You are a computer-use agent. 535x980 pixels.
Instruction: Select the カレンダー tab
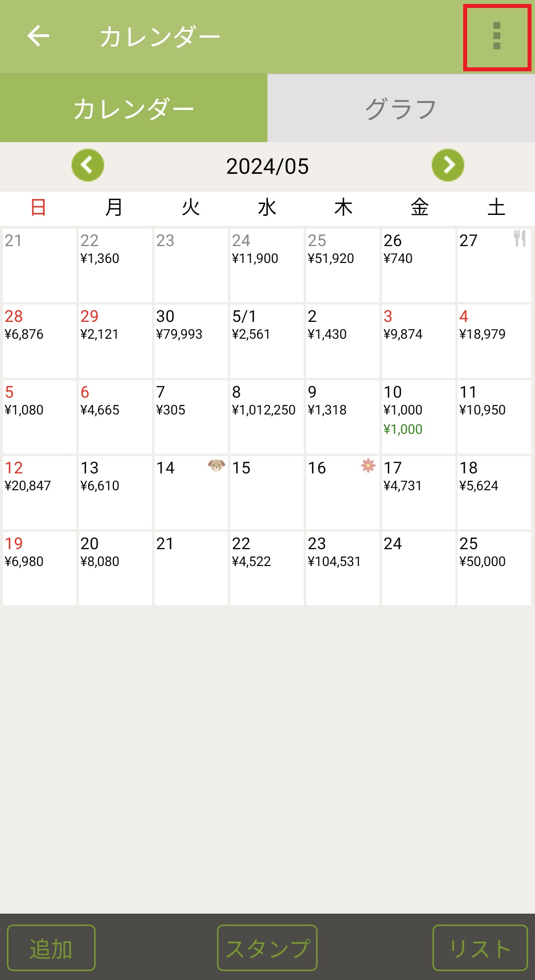pos(134,108)
